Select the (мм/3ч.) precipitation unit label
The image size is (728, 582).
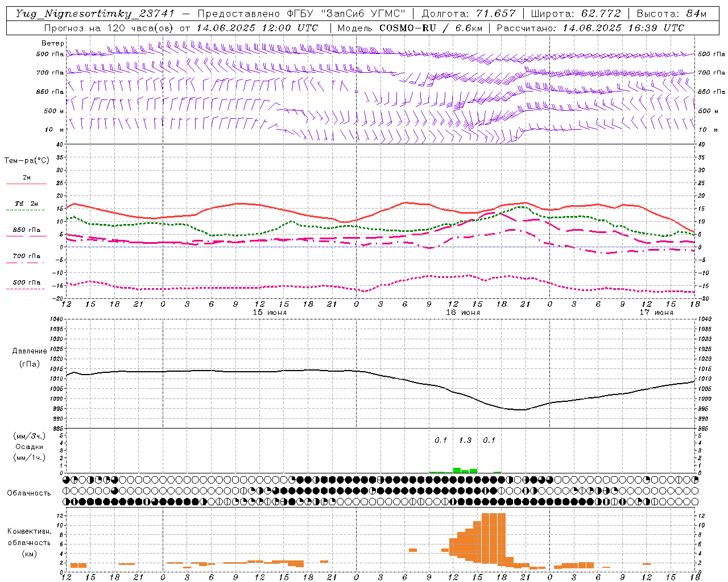30,436
